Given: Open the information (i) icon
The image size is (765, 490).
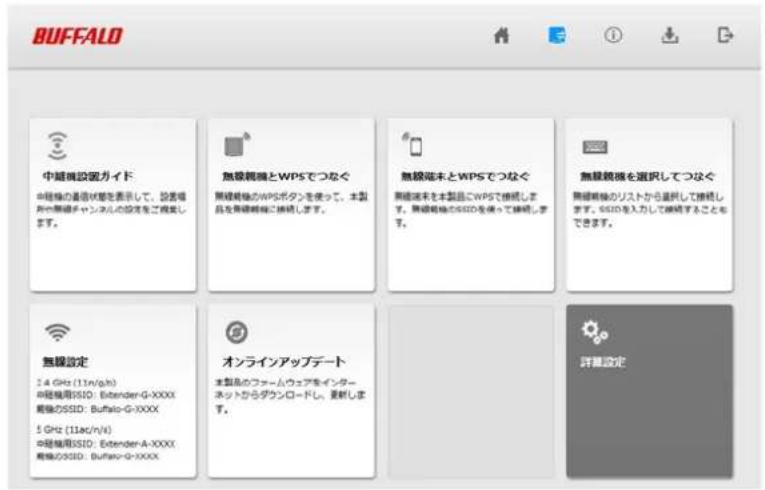Looking at the screenshot, I should [613, 35].
